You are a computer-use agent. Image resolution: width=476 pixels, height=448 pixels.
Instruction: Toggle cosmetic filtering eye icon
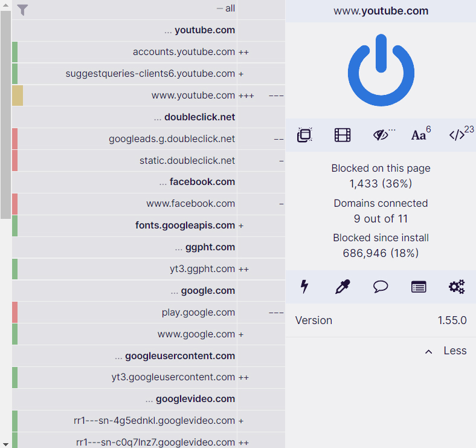[381, 135]
